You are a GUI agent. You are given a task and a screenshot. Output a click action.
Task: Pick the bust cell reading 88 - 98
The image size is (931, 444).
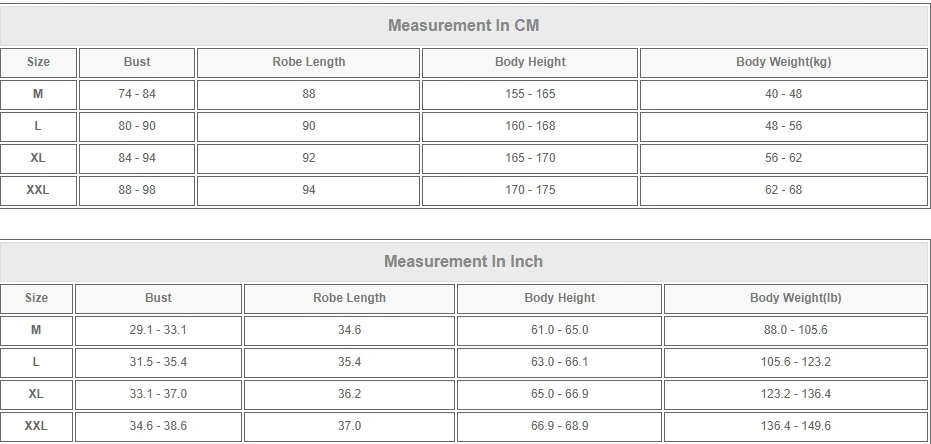click(137, 190)
